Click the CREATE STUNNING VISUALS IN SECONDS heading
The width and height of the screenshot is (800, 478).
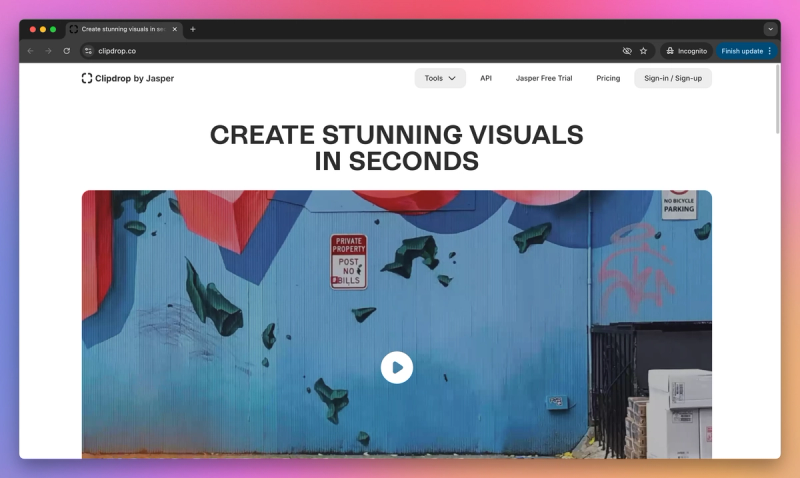[396, 148]
